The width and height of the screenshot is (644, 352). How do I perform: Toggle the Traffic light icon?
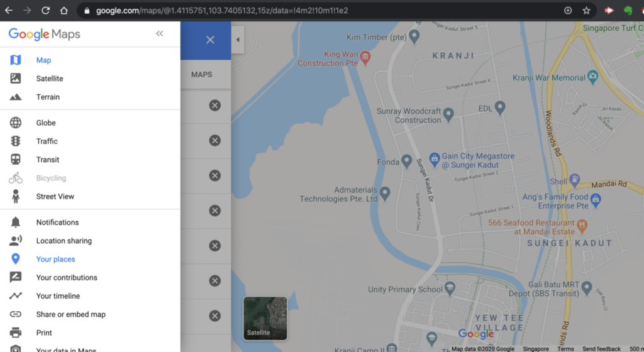tap(16, 141)
